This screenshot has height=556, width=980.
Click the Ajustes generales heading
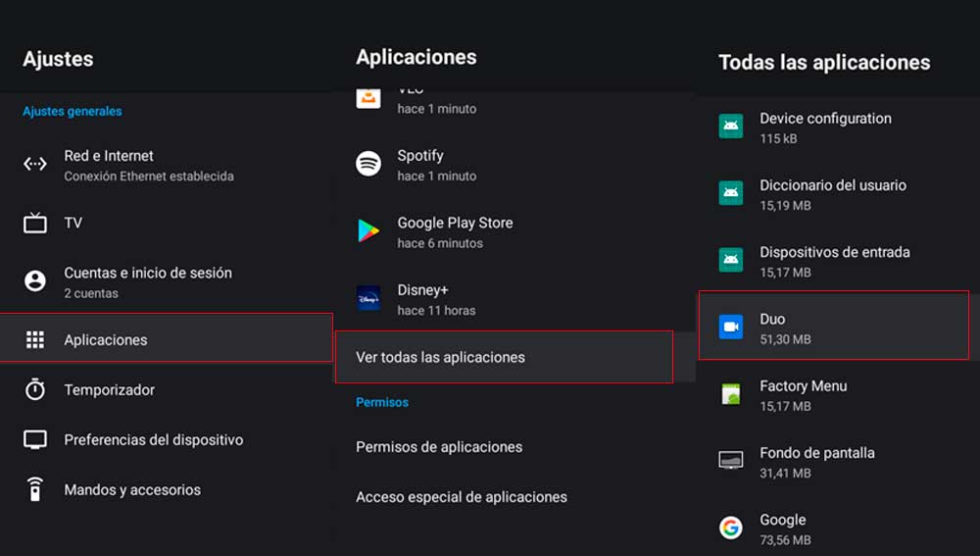click(x=72, y=112)
